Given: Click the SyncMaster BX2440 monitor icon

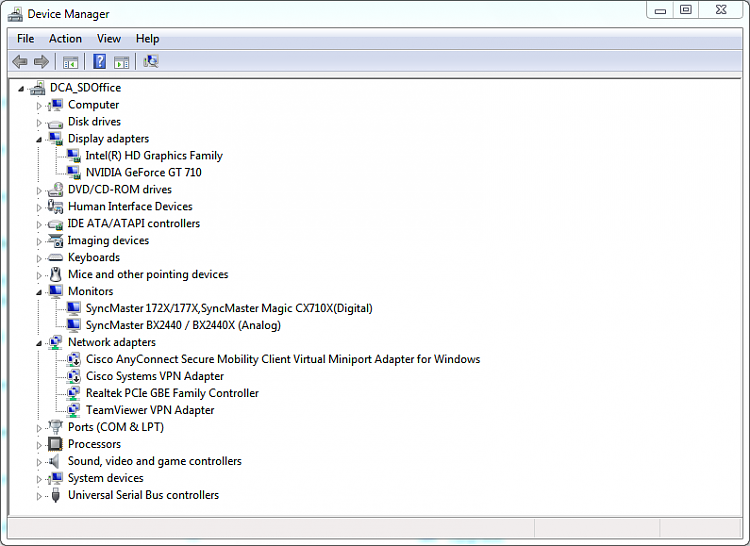Looking at the screenshot, I should tap(74, 325).
